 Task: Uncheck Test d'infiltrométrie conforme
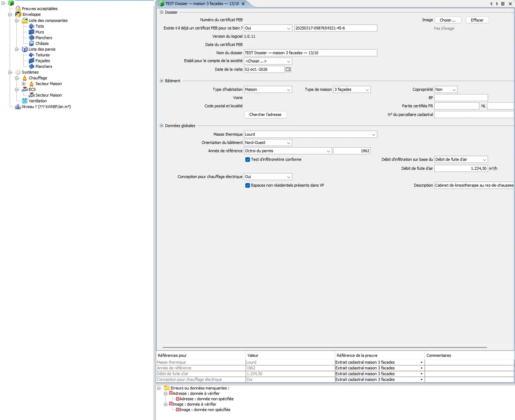[248, 159]
